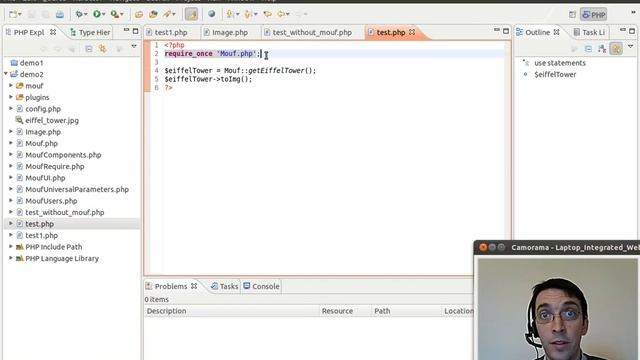Select $eiffelTower in the Outline
This screenshot has height=360, width=640.
point(555,74)
